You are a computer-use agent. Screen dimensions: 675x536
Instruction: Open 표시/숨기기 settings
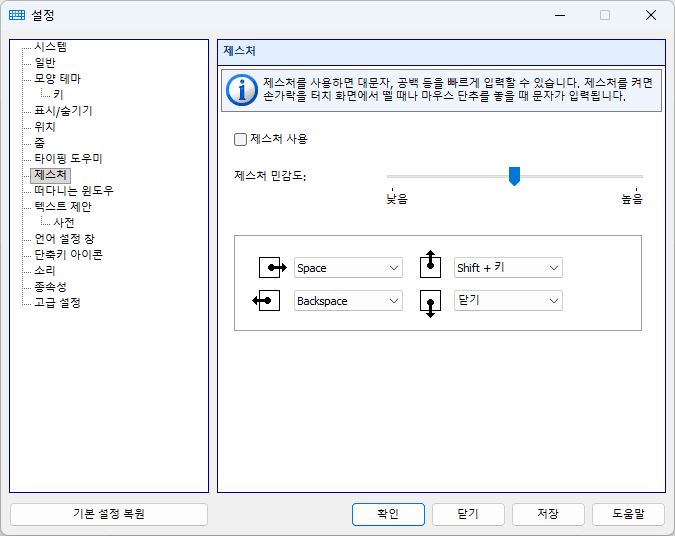pyautogui.click(x=63, y=111)
